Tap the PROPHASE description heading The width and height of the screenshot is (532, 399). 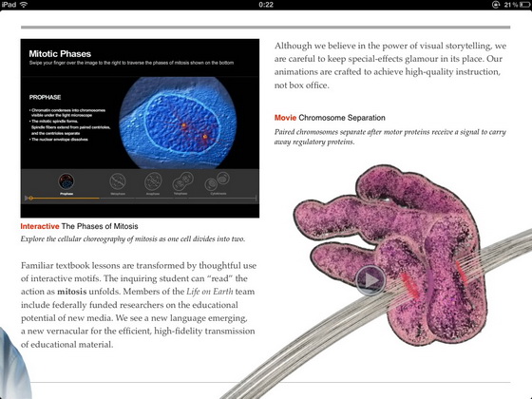tap(46, 97)
